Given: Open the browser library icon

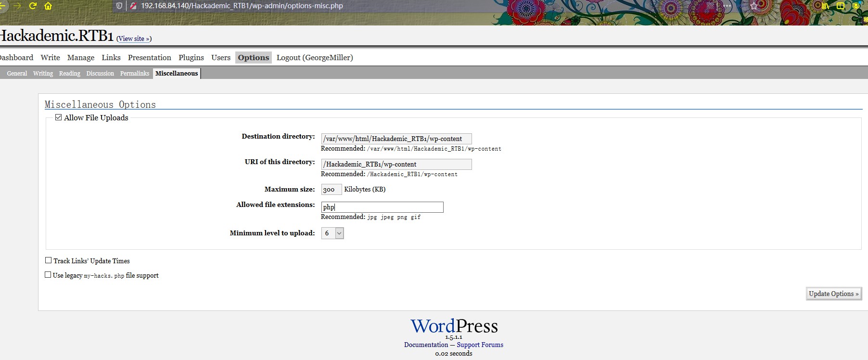Looking at the screenshot, I should tap(826, 6).
